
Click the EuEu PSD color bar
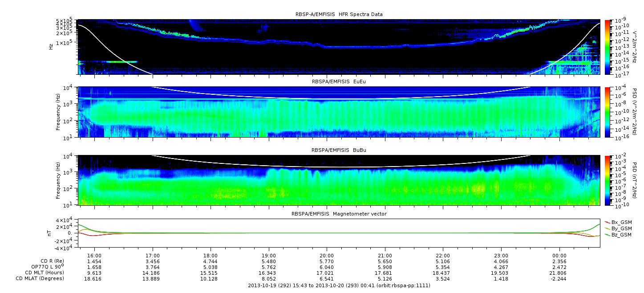pyautogui.click(x=607, y=112)
